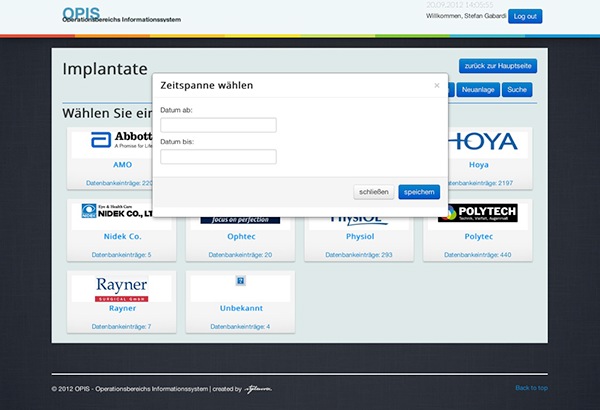Screen dimensions: 600x410
Task: Click the Implantate page heading
Action: 105,69
